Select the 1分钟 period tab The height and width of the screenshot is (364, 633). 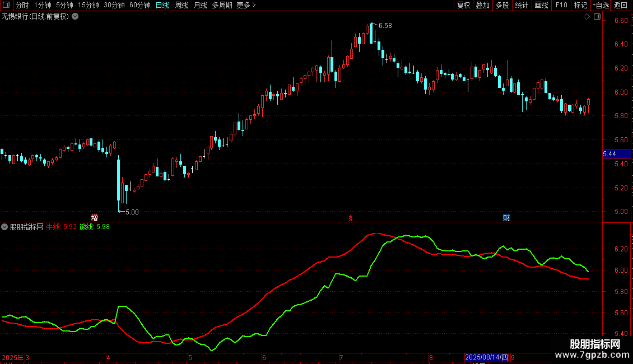43,5
